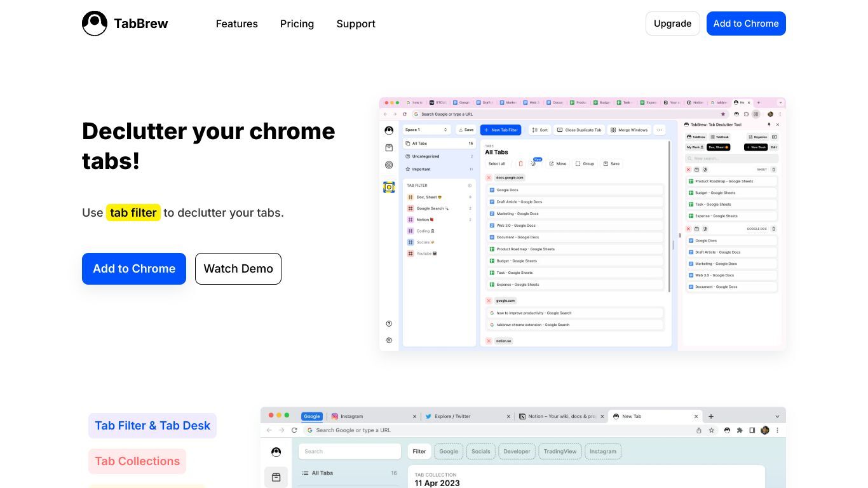Open Draft Article - Google Docs in All Tabs
The width and height of the screenshot is (868, 488).
(575, 201)
